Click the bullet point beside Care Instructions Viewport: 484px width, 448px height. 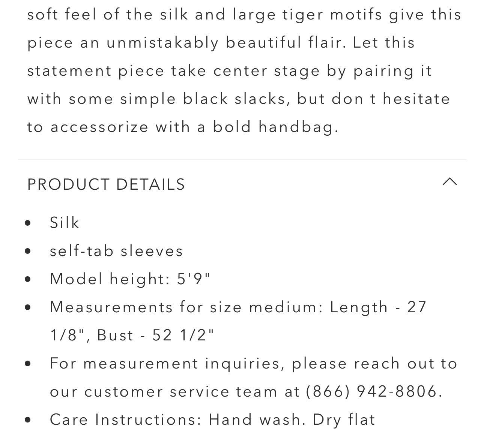point(28,420)
